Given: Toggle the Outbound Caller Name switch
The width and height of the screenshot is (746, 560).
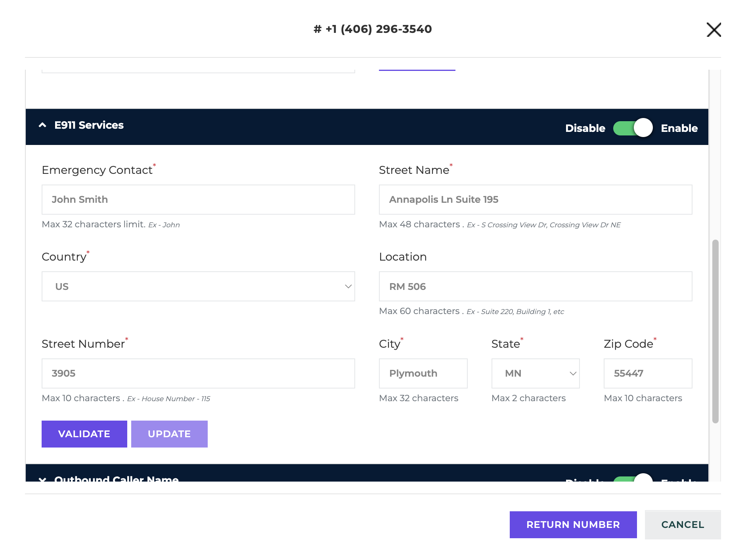Looking at the screenshot, I should (633, 478).
